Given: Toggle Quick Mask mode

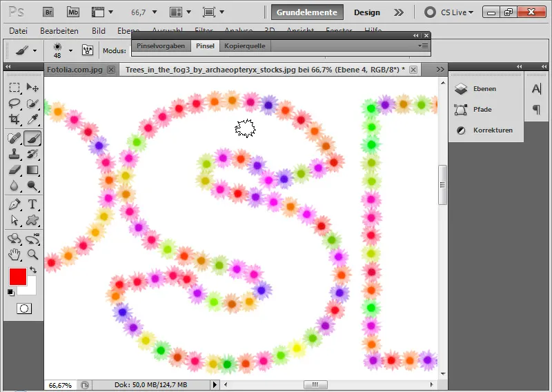Looking at the screenshot, I should coord(24,309).
